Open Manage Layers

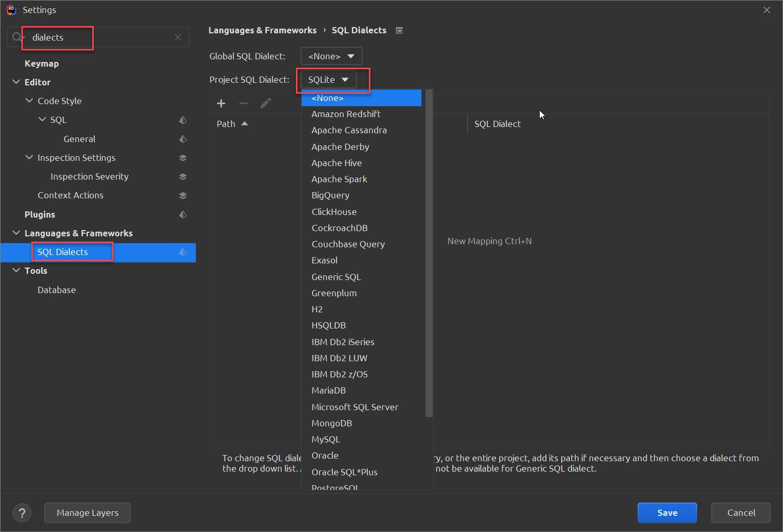click(x=87, y=513)
